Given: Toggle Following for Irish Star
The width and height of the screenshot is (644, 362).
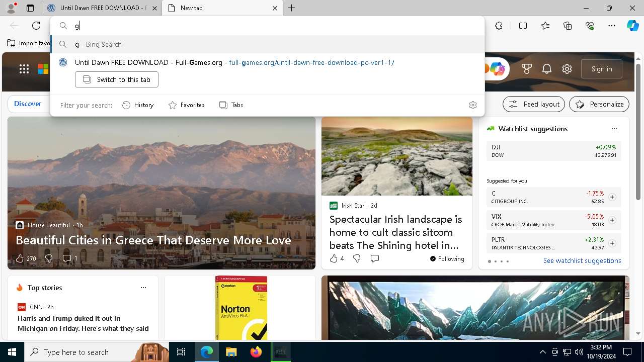Looking at the screenshot, I should coord(447,259).
